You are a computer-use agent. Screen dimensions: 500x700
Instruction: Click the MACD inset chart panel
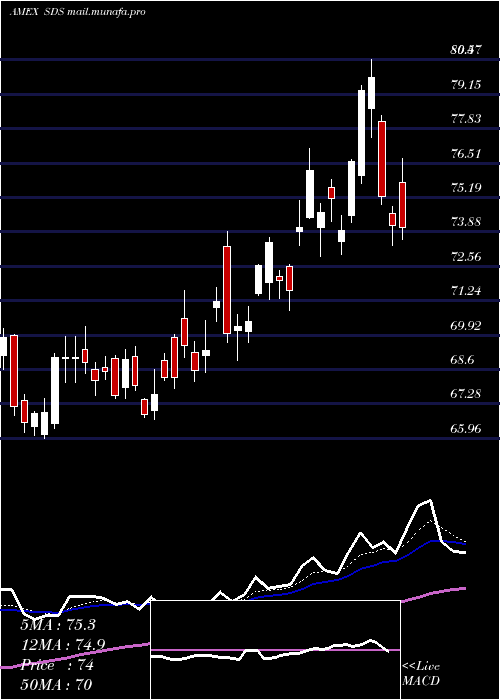click(275, 650)
